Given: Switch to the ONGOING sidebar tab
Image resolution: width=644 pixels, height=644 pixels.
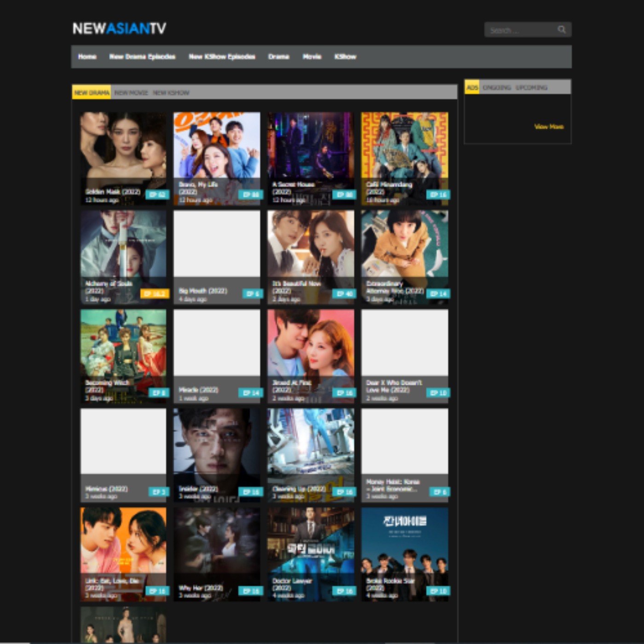Looking at the screenshot, I should click(x=497, y=87).
